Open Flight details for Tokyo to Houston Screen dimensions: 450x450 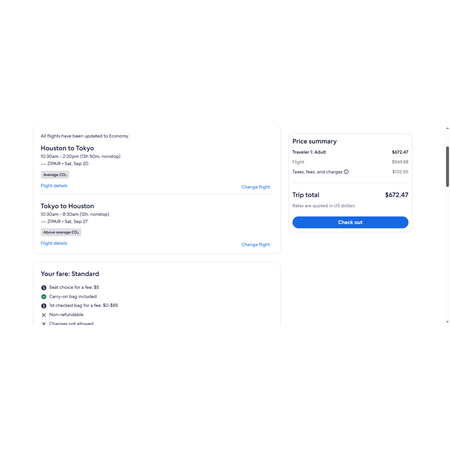54,243
